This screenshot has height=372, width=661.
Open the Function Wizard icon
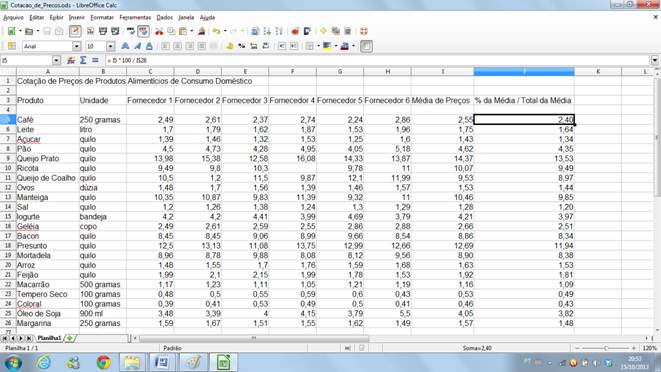pos(71,60)
